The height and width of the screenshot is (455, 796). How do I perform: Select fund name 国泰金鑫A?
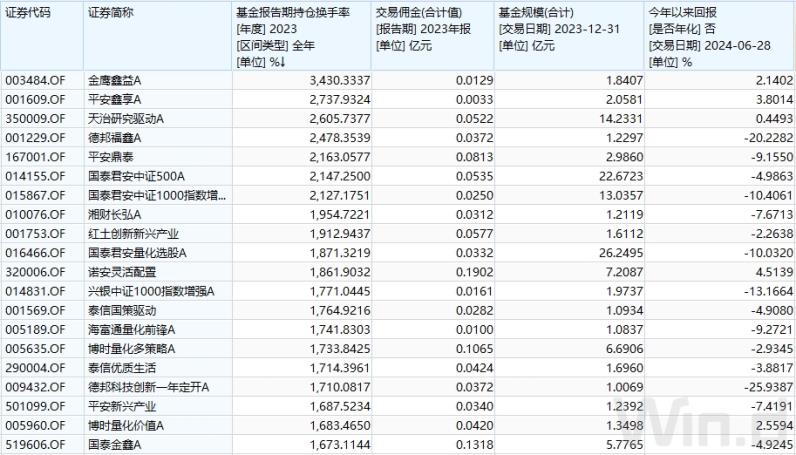pos(114,445)
